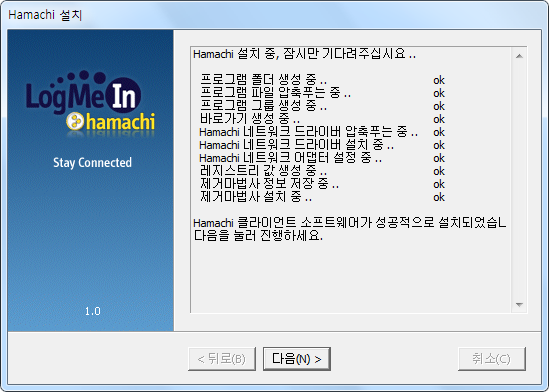Click 'Hamachi 네트워크 드라이버 설치 중' line
This screenshot has width=549, height=392.
[297, 145]
